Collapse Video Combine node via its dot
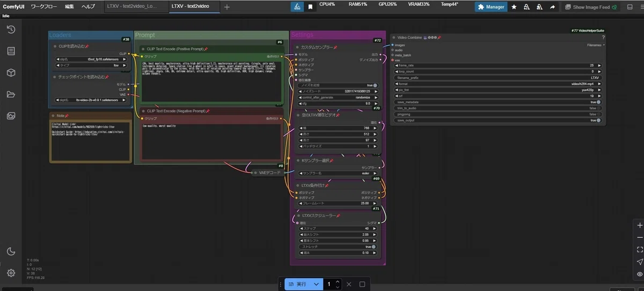This screenshot has width=644, height=291. click(394, 38)
